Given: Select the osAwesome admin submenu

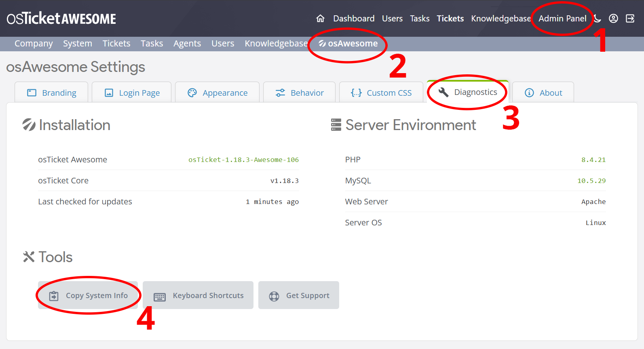Looking at the screenshot, I should pos(348,44).
